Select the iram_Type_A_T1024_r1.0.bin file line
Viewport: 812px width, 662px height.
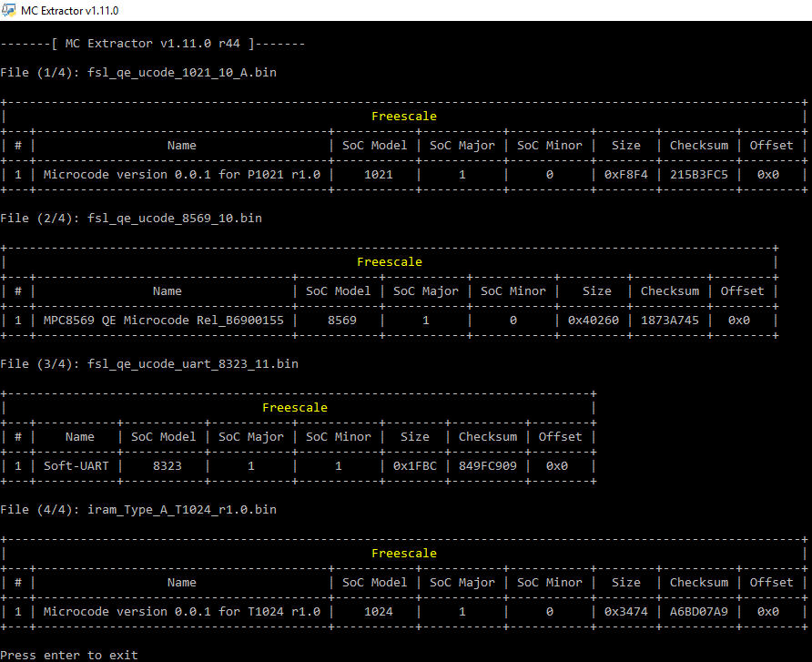[138, 510]
